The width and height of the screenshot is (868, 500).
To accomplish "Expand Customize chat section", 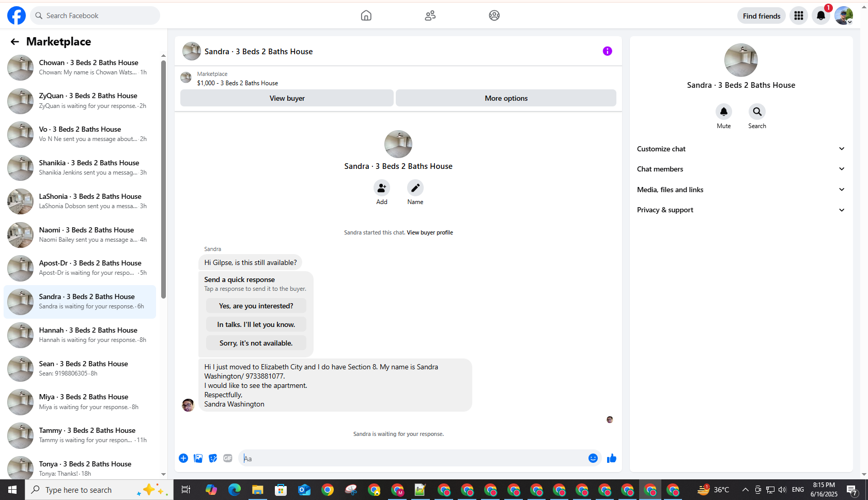I will [741, 149].
